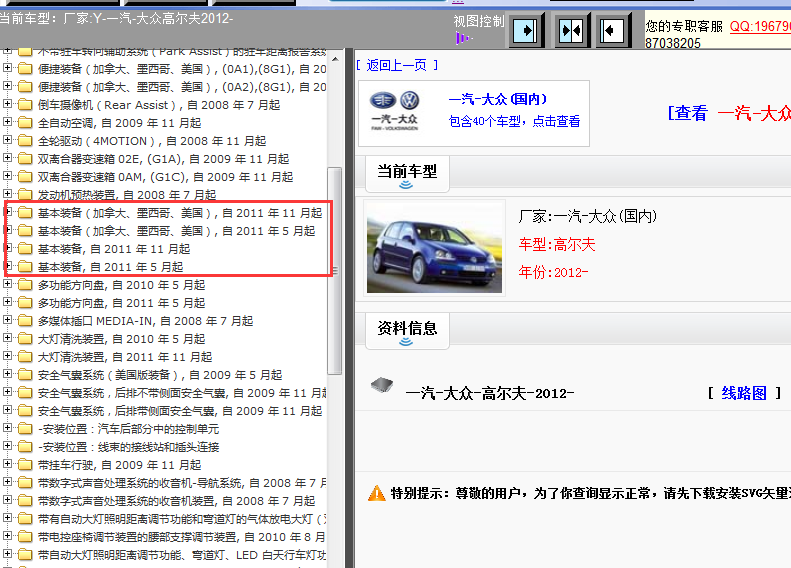791x568 pixels.
Task: Click the blue Golf car thumbnail
Action: point(434,248)
